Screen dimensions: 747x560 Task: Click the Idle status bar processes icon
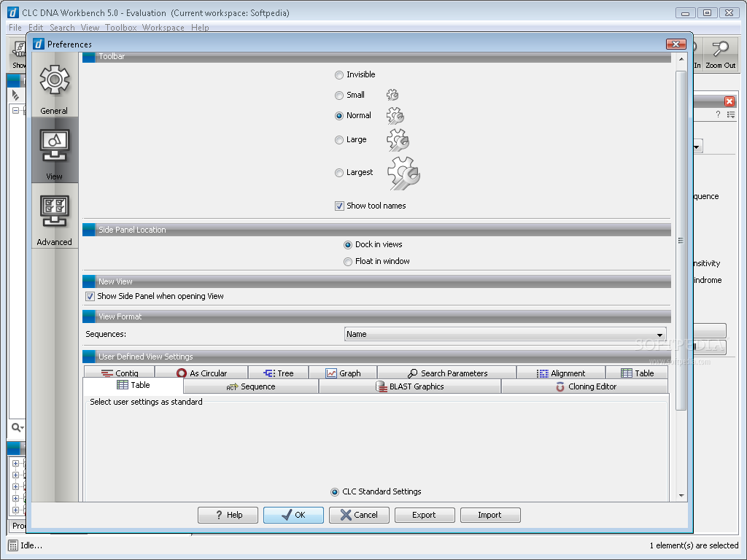coord(13,545)
